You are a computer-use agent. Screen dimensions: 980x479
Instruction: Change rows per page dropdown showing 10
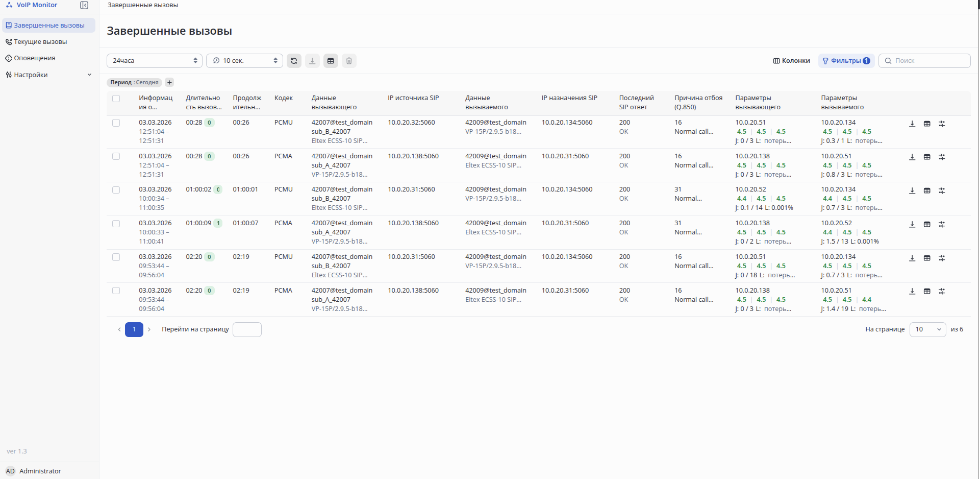(x=927, y=329)
